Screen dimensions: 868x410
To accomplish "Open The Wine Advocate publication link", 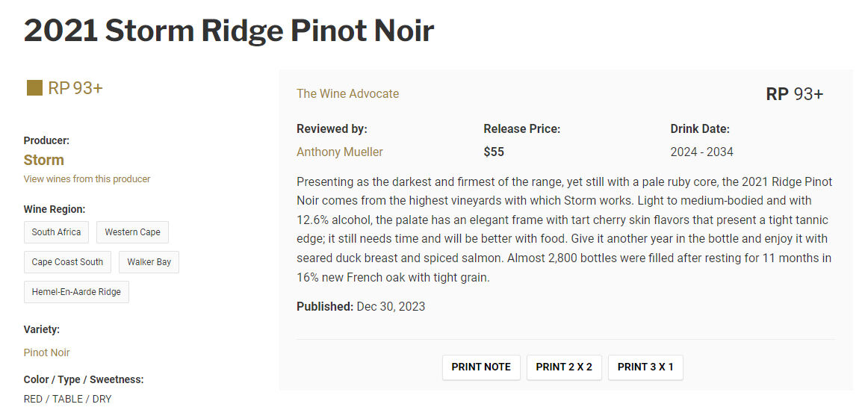I will coord(347,93).
